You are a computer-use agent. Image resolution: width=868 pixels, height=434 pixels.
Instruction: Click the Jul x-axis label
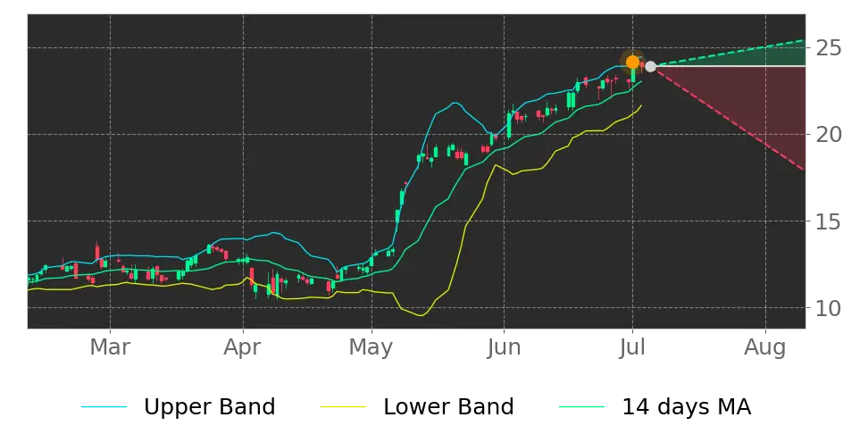[x=632, y=347]
